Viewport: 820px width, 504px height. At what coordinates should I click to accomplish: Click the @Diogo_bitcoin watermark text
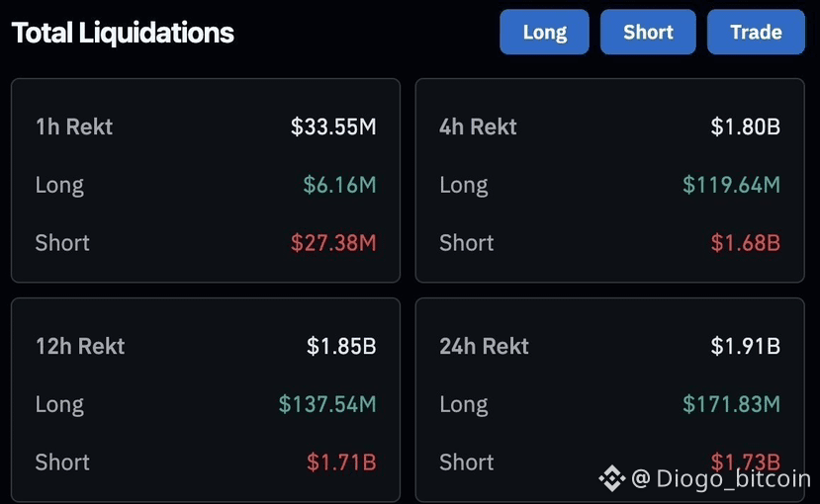click(x=721, y=478)
